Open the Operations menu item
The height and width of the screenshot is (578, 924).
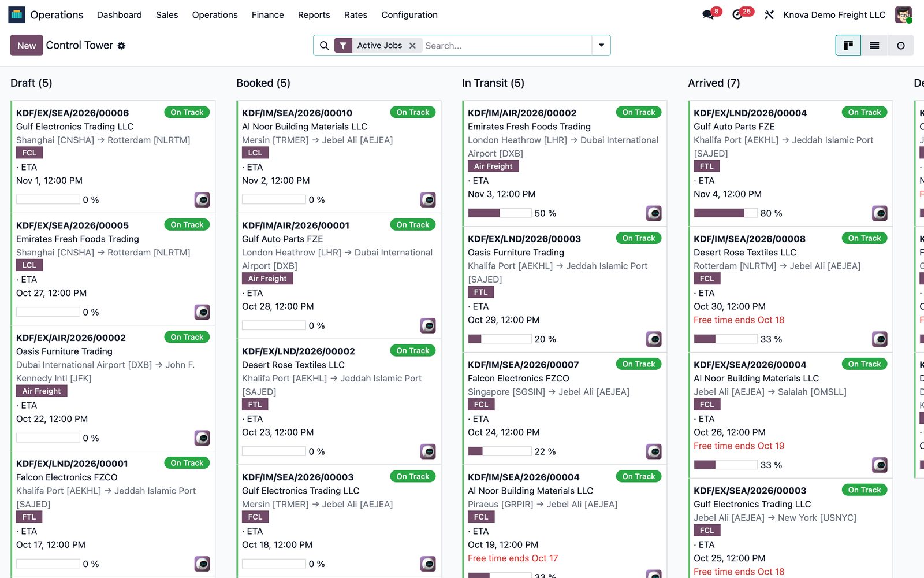coord(215,15)
